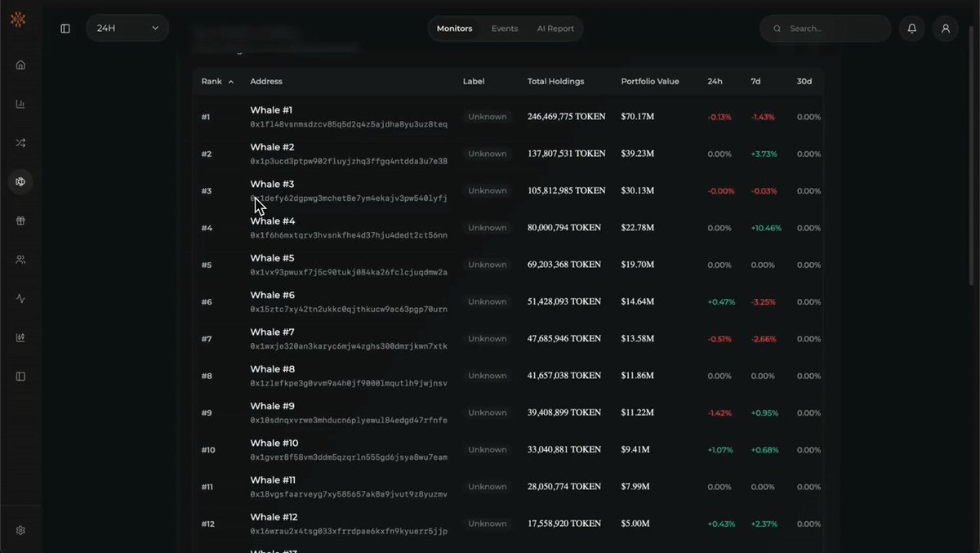The width and height of the screenshot is (980, 553).
Task: Toggle sidebar panel icon beside 24H
Action: coord(65,29)
